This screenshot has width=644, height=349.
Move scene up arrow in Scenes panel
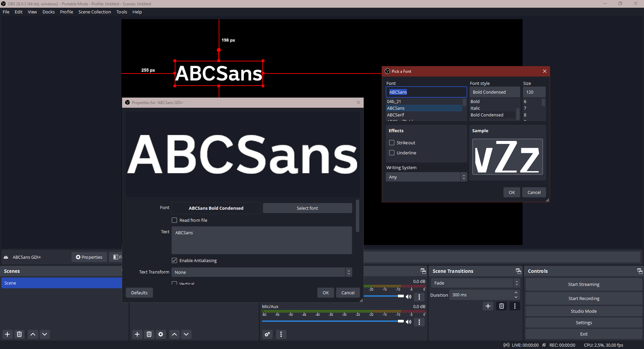coord(33,334)
